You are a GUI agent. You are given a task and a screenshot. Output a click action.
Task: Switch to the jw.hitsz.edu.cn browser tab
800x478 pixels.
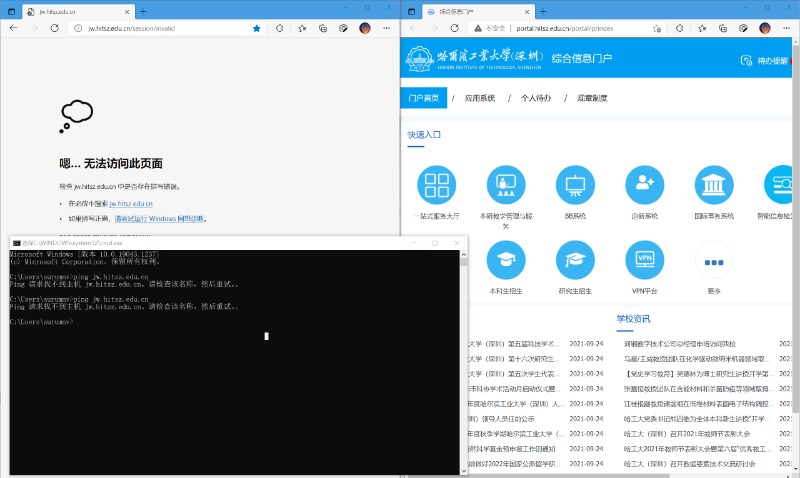78,11
